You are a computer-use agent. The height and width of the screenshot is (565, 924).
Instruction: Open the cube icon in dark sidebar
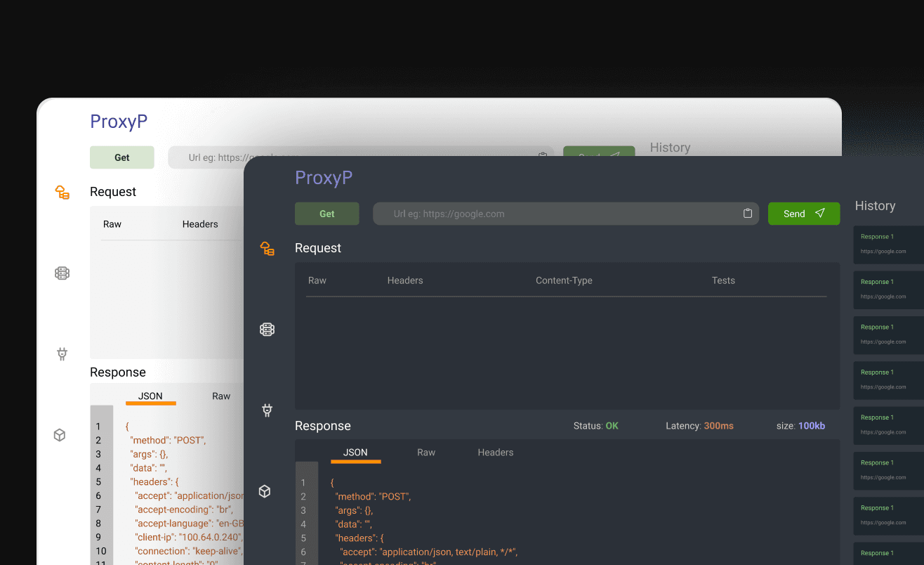click(x=265, y=491)
